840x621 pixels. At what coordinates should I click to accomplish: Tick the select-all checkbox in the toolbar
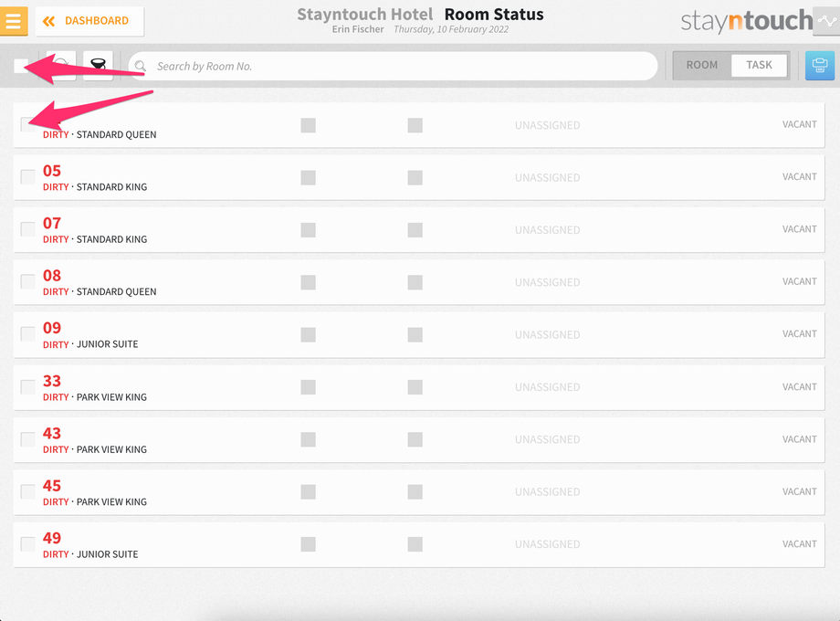(21, 66)
